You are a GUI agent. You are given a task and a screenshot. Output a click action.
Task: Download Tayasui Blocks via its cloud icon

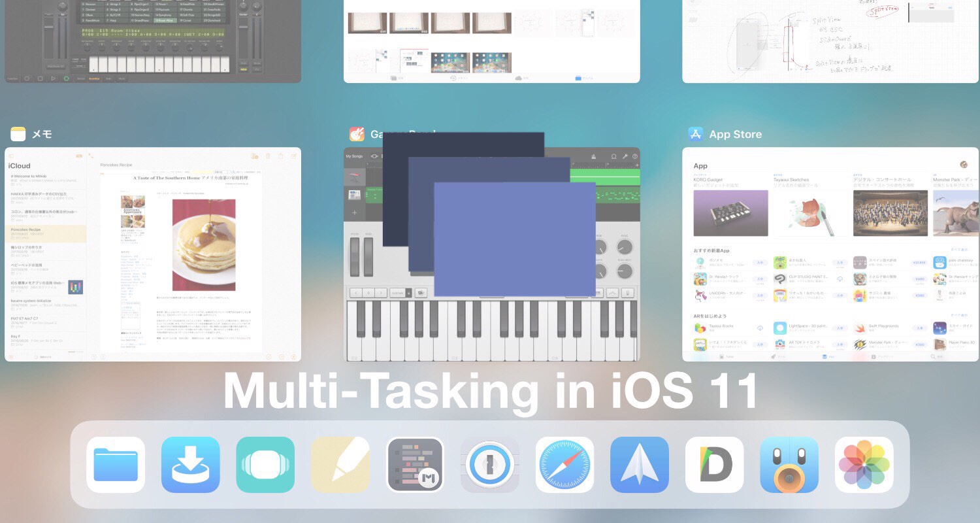[760, 328]
